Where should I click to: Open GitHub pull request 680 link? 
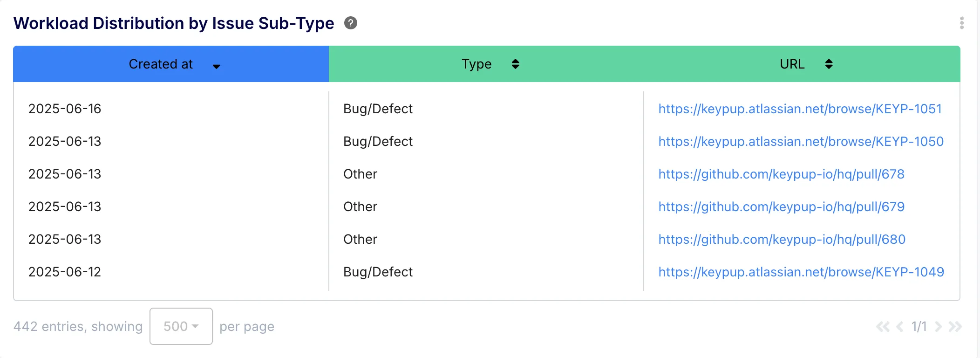tap(782, 239)
